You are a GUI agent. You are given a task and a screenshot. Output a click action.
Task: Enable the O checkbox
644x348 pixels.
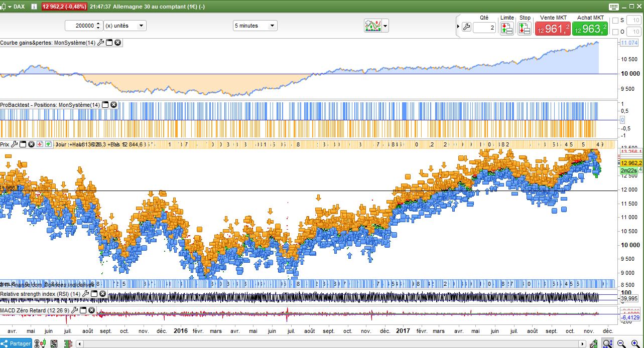click(616, 32)
